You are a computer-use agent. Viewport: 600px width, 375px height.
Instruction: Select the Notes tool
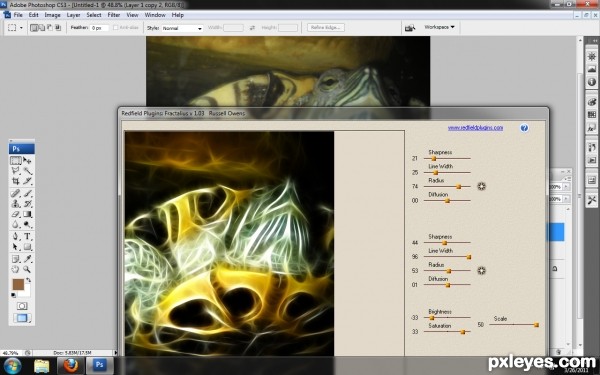[x=16, y=259]
